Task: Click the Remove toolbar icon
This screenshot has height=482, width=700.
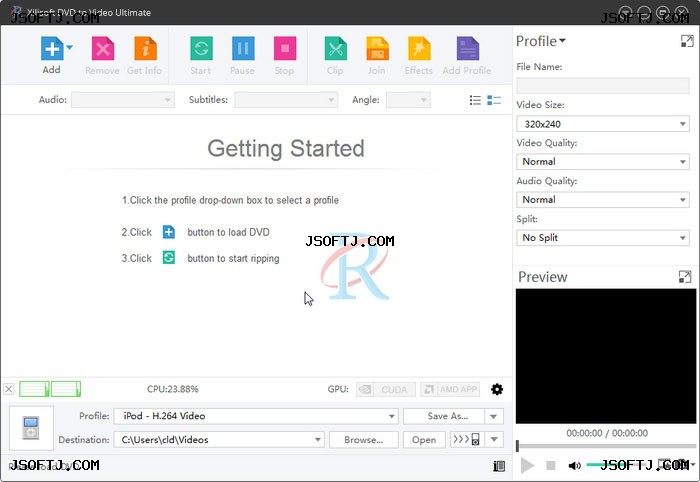Action: [x=103, y=48]
